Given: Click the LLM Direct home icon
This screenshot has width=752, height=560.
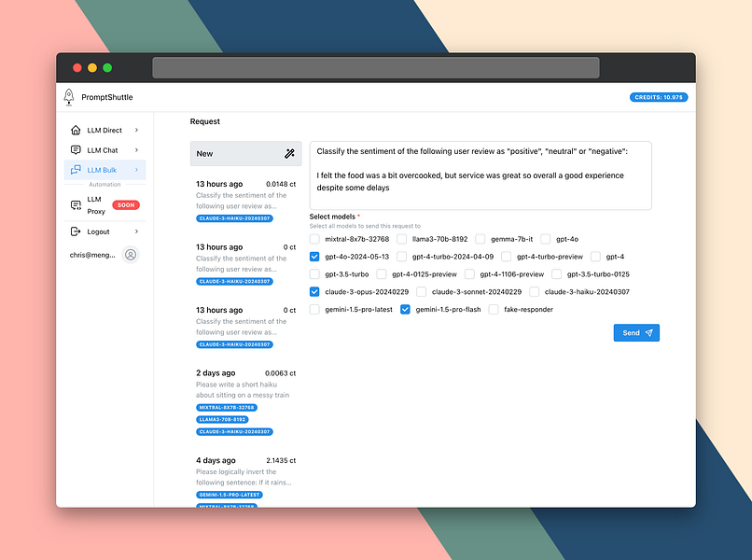Looking at the screenshot, I should 76,130.
